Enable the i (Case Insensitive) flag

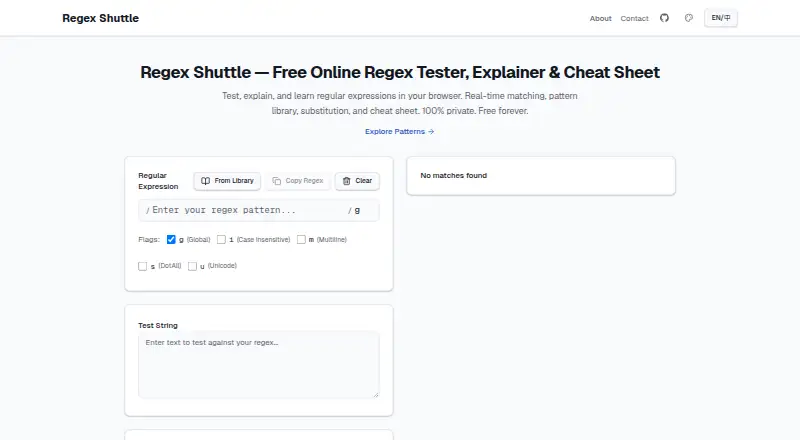pos(221,239)
